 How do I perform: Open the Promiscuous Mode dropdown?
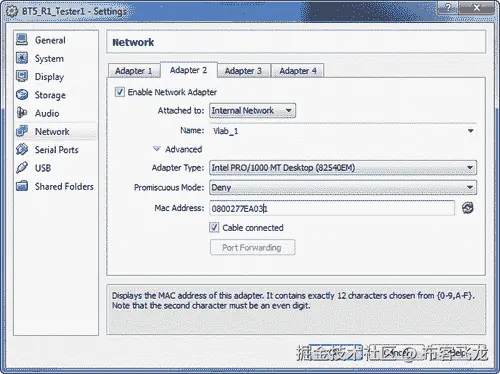[x=343, y=187]
